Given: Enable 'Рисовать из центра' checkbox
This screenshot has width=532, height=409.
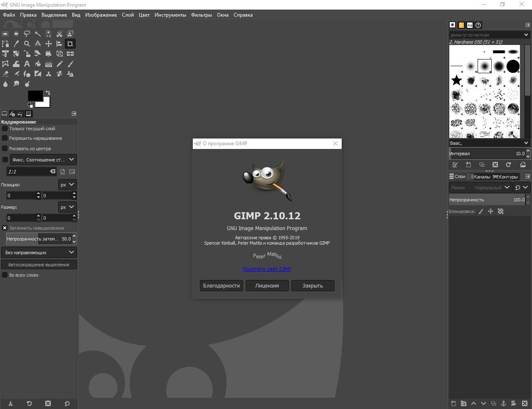Looking at the screenshot, I should point(5,149).
